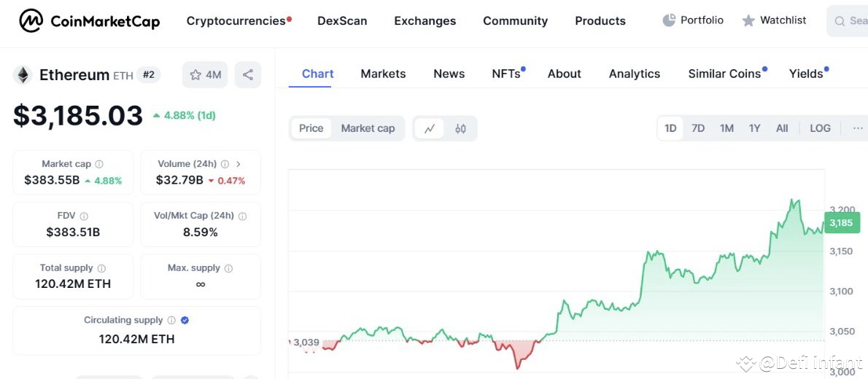Click the CoinMarketCap logo

pos(89,21)
